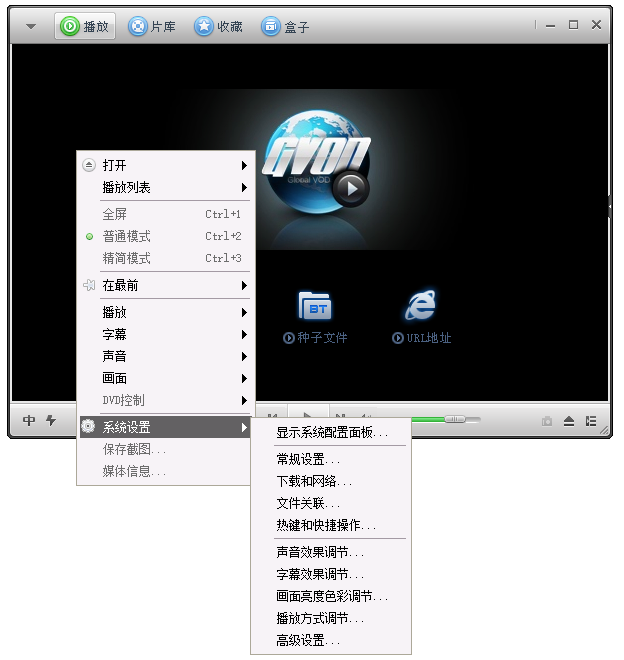624x660 pixels.
Task: Click the 中 language indicator on the bottom bar
Action: coord(29,420)
